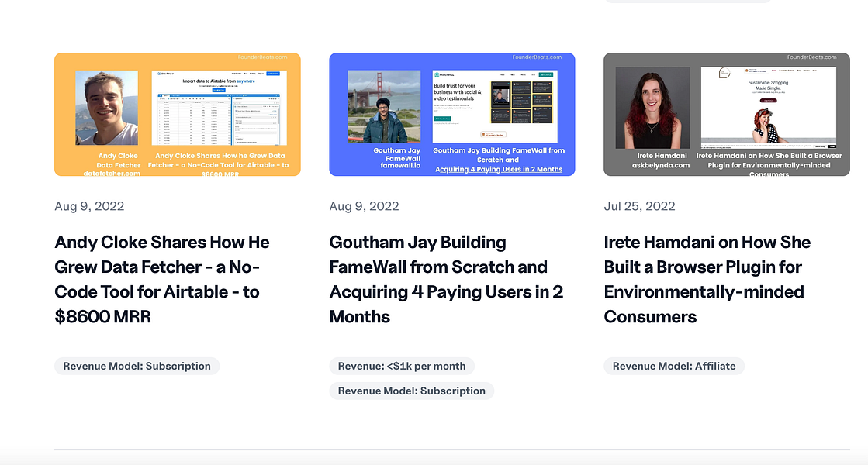Read article about Data Fetcher reaching $8600 MRR
This screenshot has height=465, width=868.
161,279
